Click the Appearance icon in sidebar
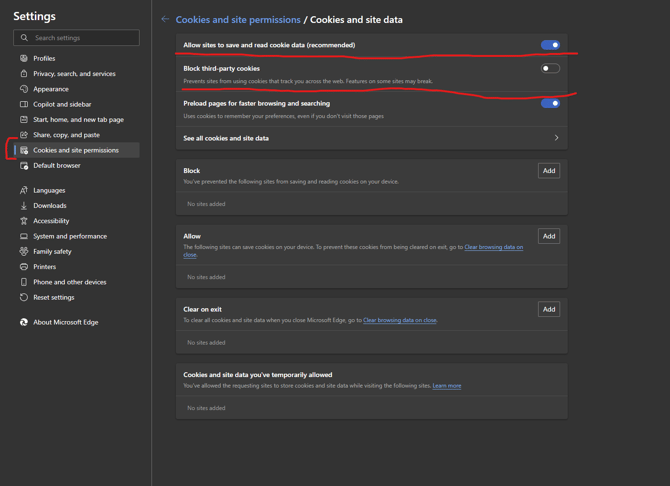Image resolution: width=670 pixels, height=486 pixels. (24, 89)
